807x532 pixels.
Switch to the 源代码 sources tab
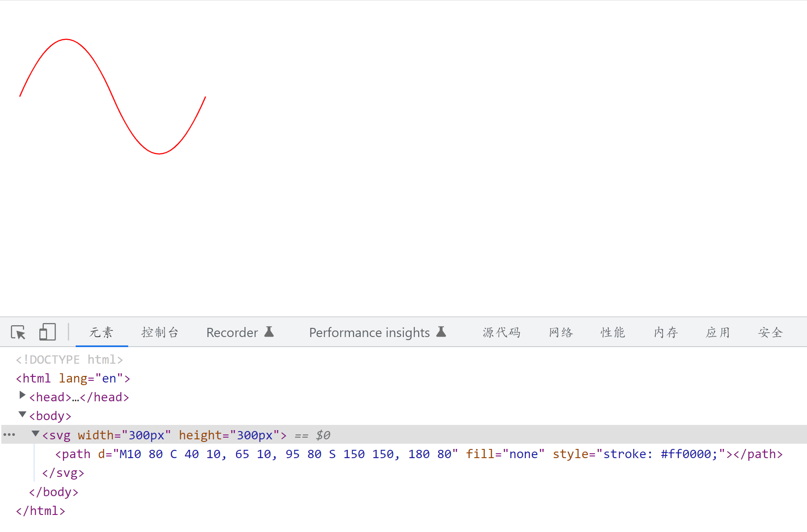pyautogui.click(x=502, y=333)
